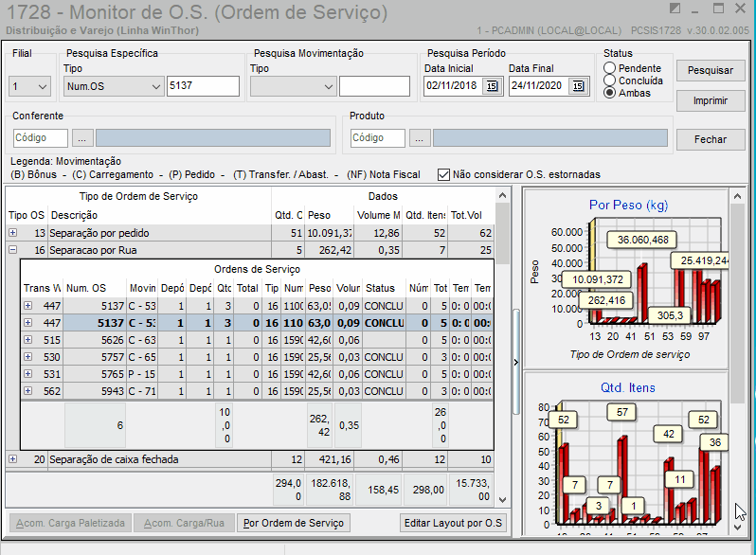
Task: Click Por Ordem de Serviço button
Action: tap(293, 523)
